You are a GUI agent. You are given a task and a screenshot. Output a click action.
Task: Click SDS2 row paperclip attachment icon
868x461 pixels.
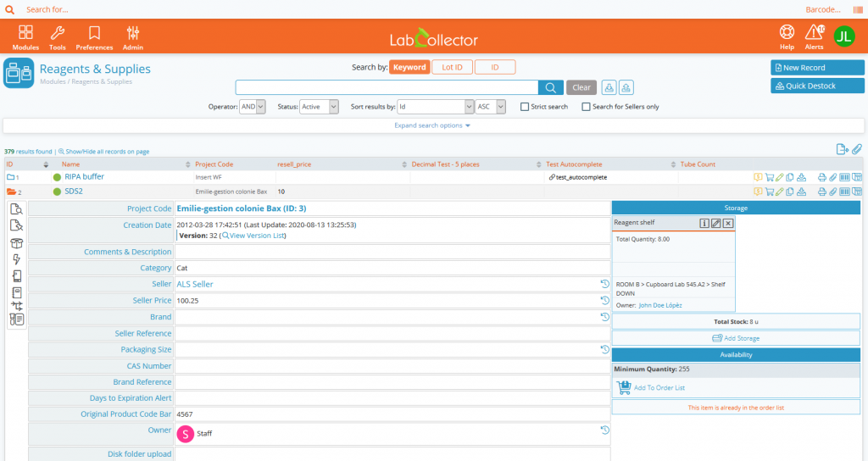click(833, 192)
